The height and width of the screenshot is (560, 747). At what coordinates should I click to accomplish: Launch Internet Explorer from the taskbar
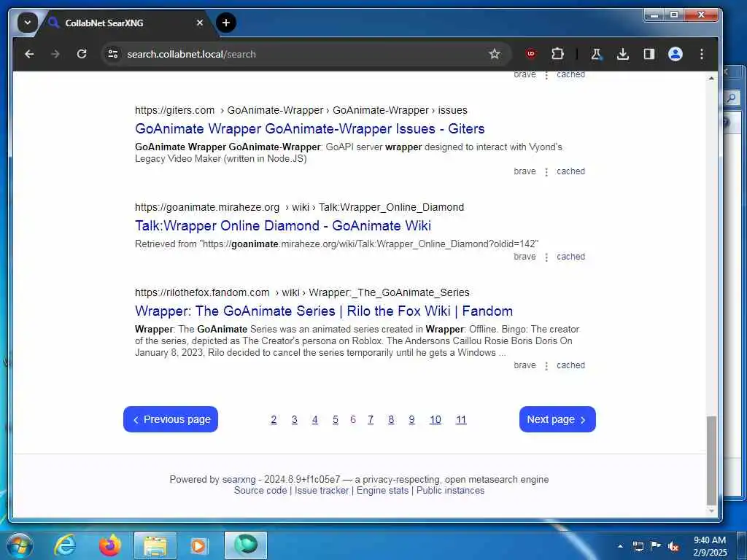(65, 545)
